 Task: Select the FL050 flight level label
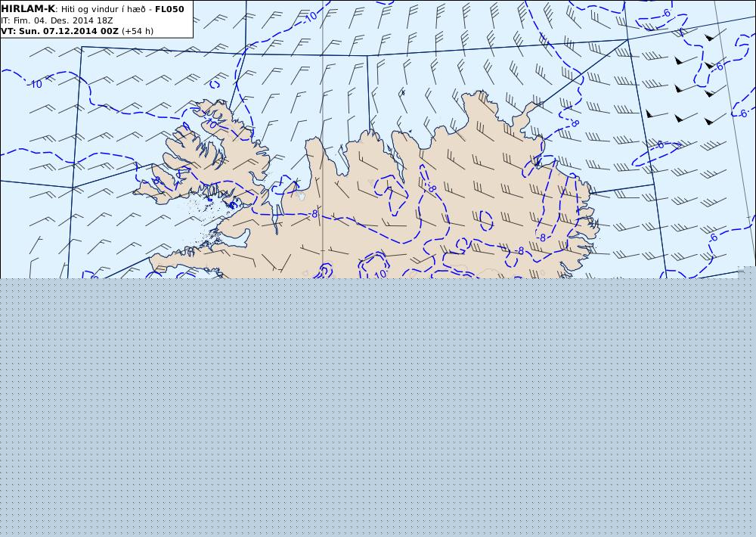tap(169, 9)
